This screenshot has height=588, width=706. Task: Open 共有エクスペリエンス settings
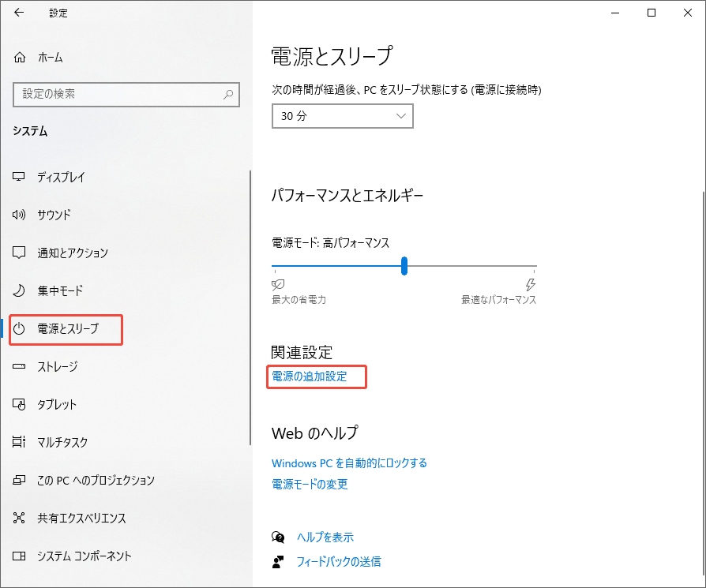tap(76, 518)
